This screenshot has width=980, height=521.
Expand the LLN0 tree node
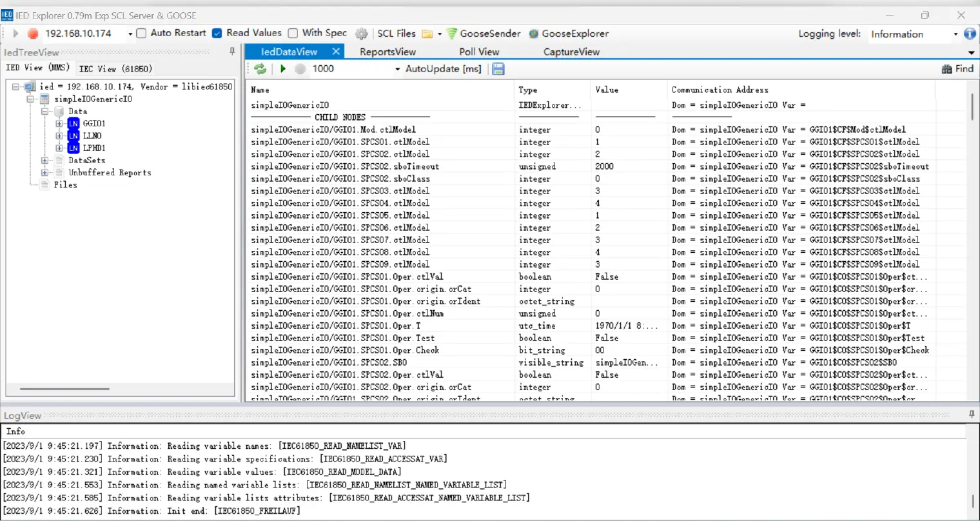pos(59,135)
